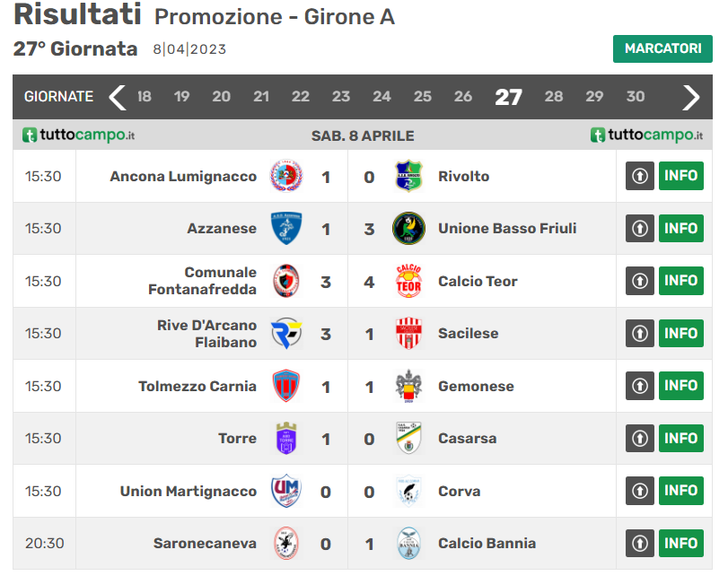
Task: Go to next matchdays with right chevron
Action: [690, 97]
